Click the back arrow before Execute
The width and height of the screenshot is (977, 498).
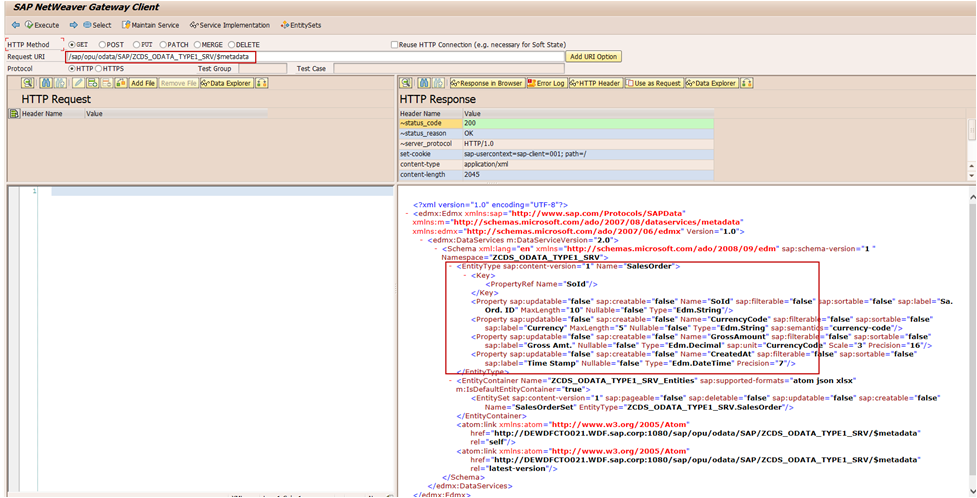tap(16, 25)
